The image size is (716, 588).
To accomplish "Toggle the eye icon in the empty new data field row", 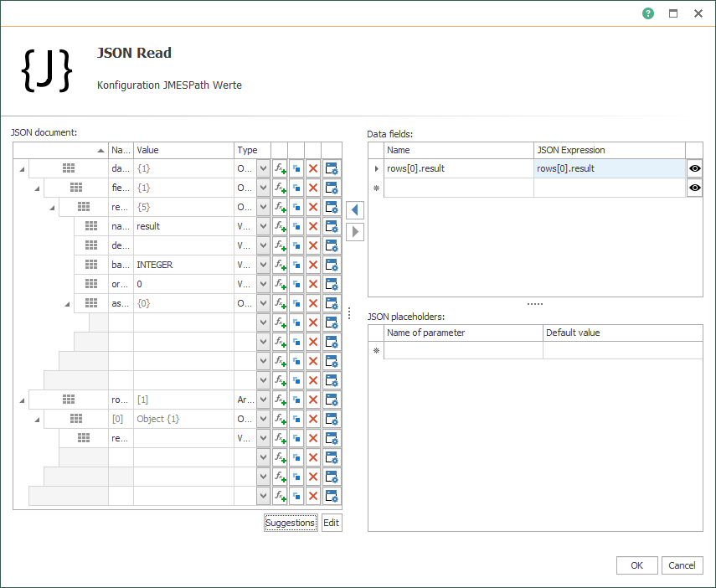I will (x=694, y=188).
